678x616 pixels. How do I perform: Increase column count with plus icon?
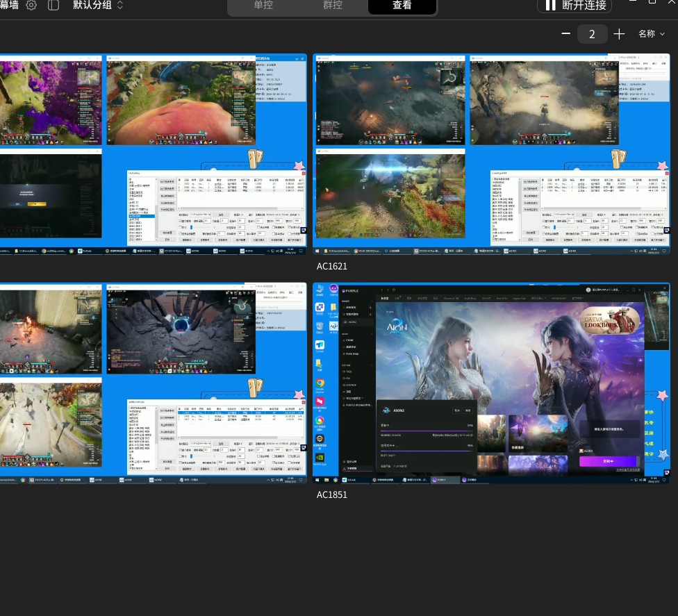(x=619, y=34)
